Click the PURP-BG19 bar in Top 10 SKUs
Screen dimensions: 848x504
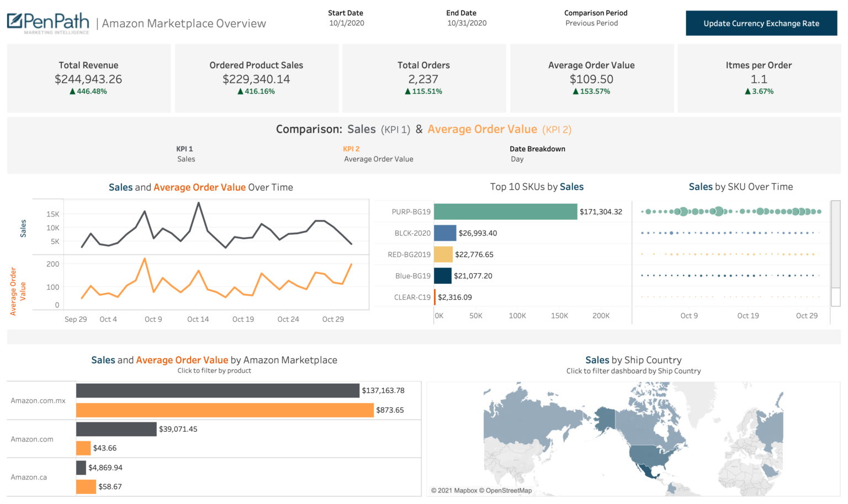505,211
